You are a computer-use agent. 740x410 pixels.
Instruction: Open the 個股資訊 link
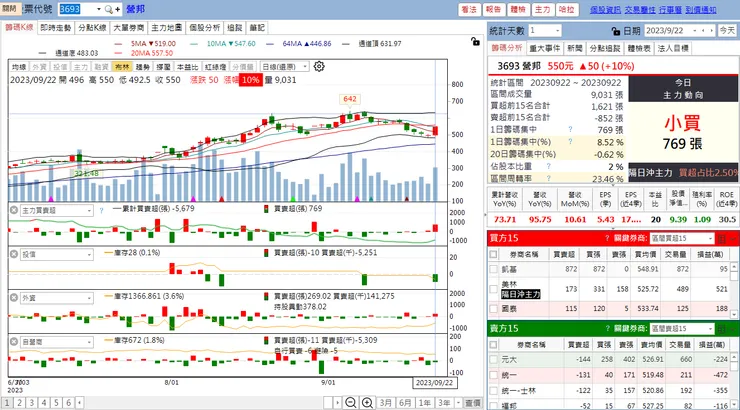pos(605,9)
